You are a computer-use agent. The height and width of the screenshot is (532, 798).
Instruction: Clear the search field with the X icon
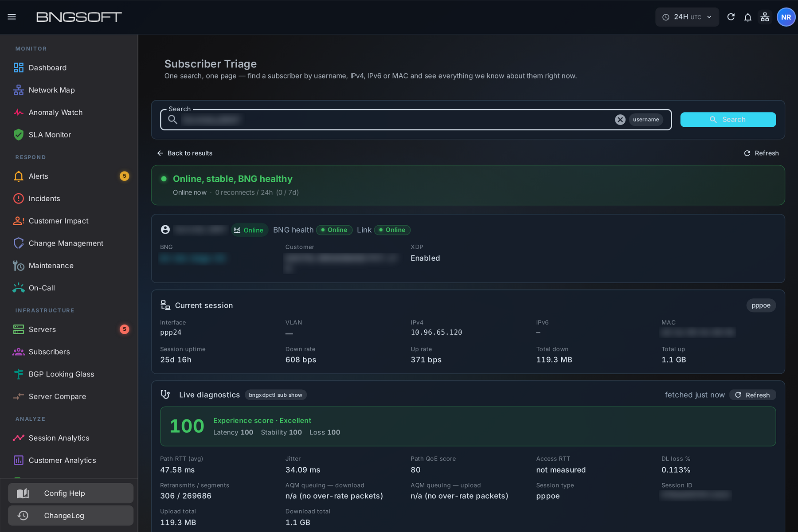tap(620, 120)
